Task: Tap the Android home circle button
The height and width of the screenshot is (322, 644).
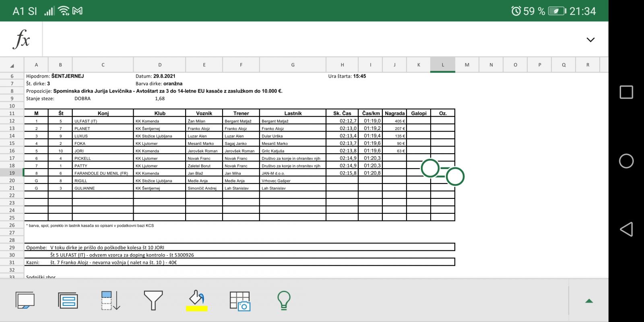Action: click(x=626, y=161)
